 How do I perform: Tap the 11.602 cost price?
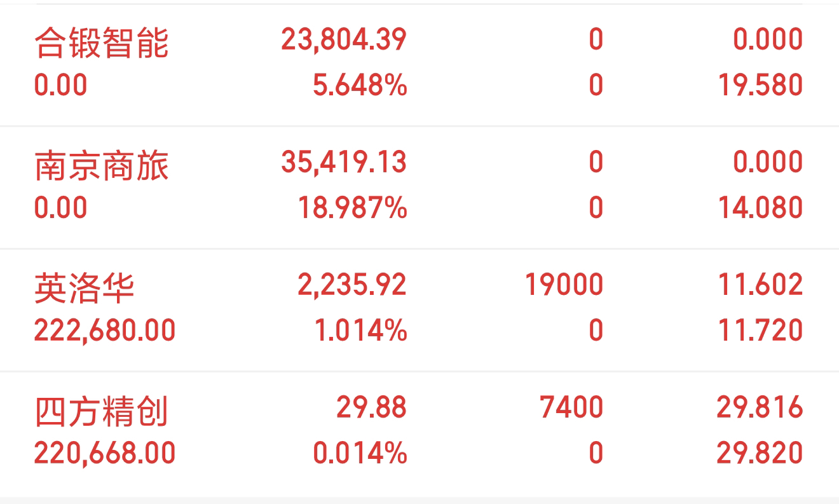760,285
